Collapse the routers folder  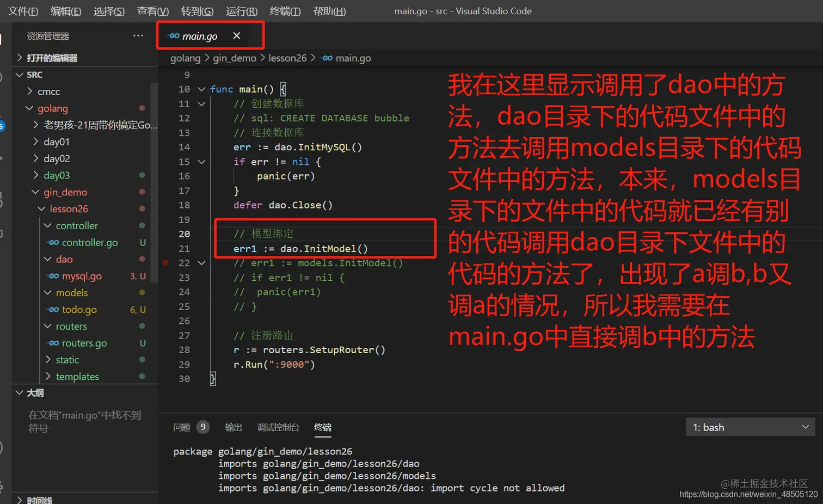pos(71,327)
